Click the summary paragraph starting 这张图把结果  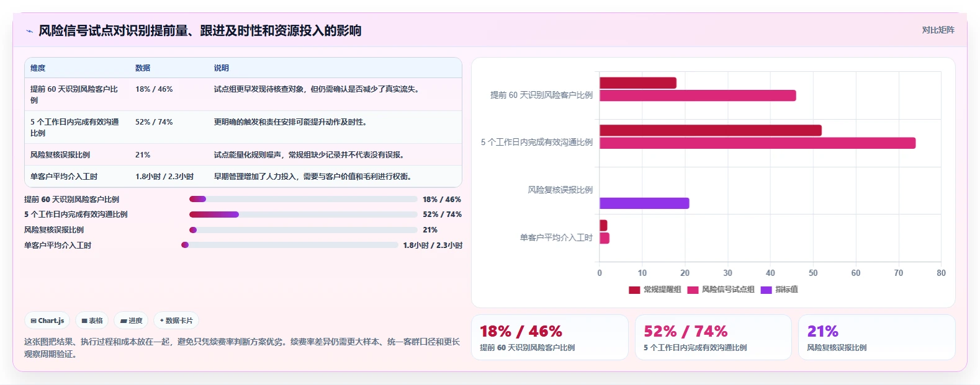pos(242,348)
